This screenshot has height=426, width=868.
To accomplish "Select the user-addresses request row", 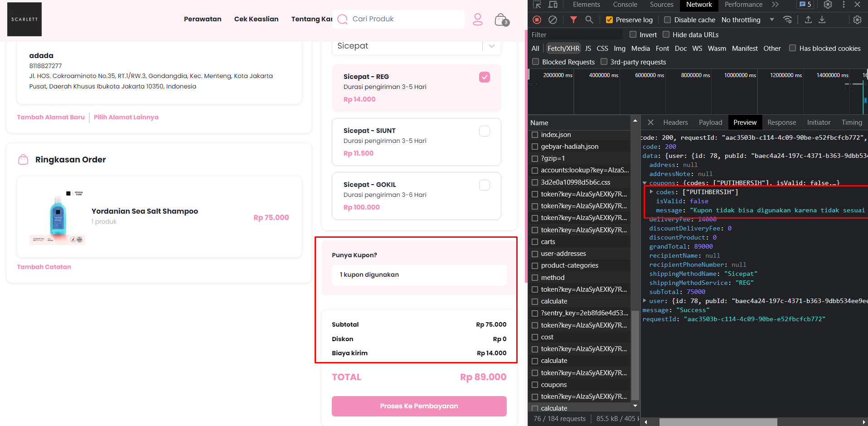I will click(580, 254).
